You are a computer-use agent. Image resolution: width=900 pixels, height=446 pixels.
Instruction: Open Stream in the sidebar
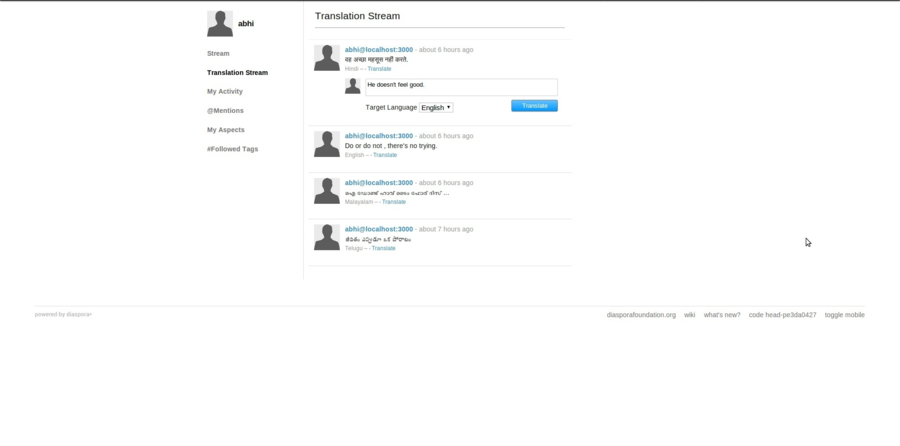point(218,54)
